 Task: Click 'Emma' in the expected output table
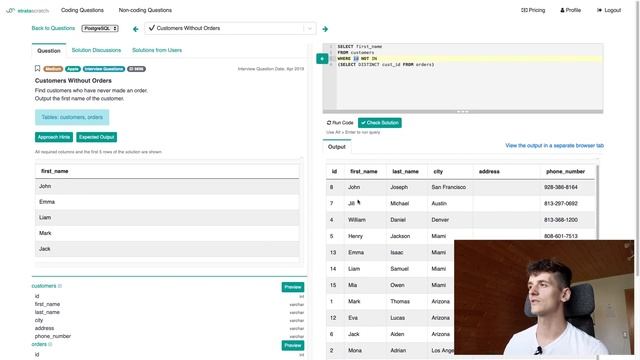tap(47, 202)
